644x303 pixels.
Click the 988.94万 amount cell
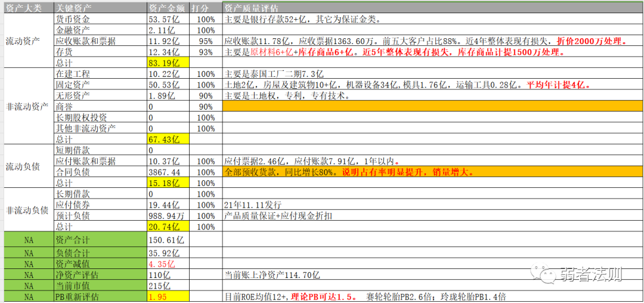point(169,215)
